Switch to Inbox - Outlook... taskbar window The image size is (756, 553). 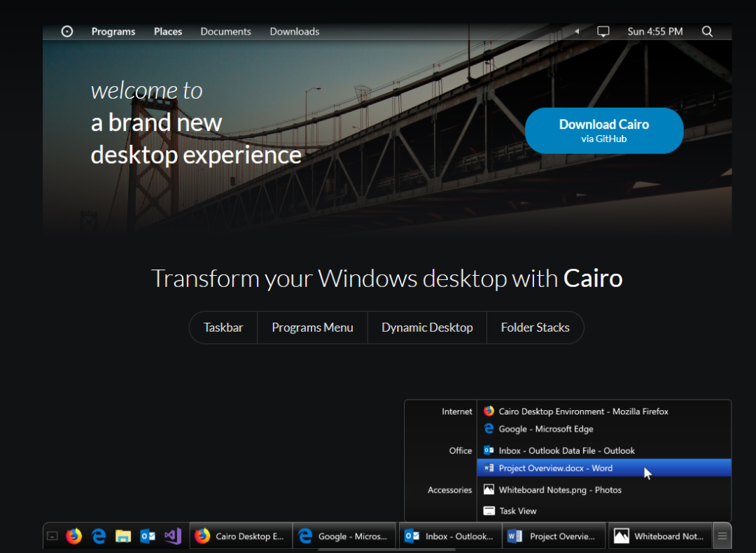449,536
